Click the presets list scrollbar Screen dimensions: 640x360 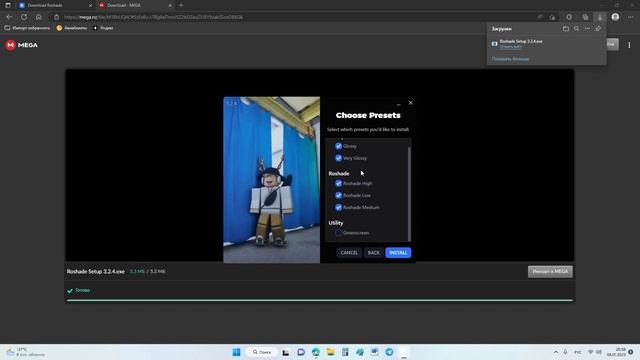coord(409,193)
